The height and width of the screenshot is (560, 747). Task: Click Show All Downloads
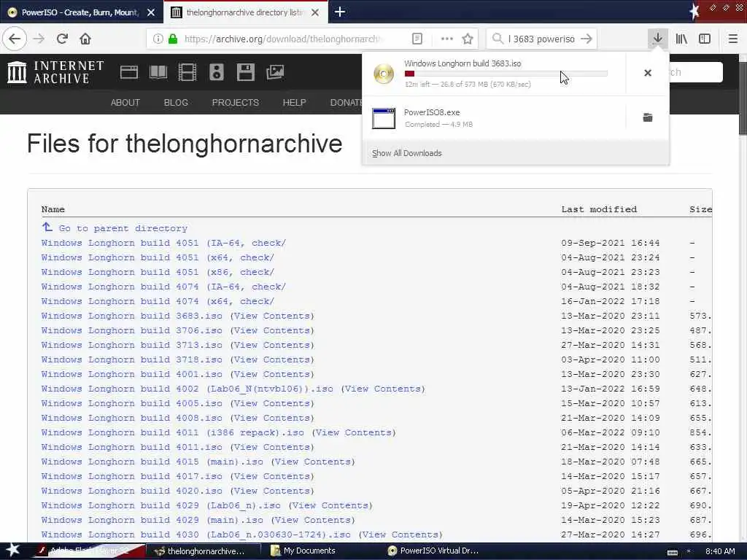(407, 153)
